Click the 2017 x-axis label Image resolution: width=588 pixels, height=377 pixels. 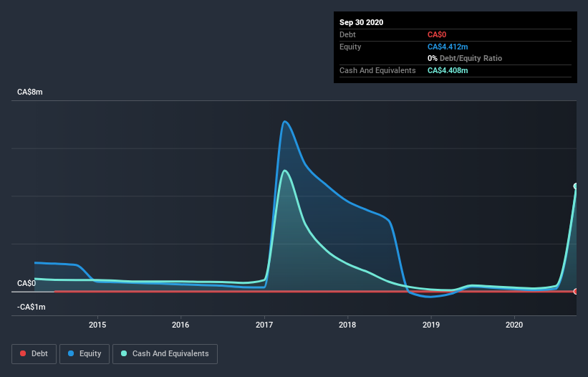pyautogui.click(x=264, y=325)
